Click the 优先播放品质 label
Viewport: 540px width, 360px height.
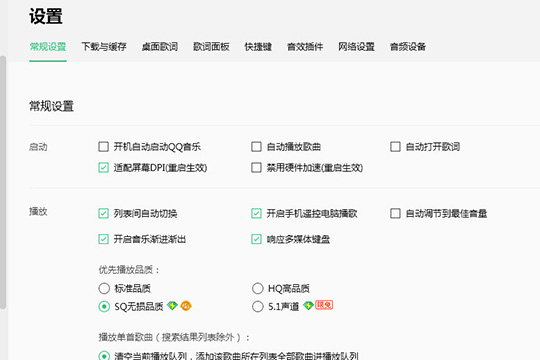pos(129,270)
